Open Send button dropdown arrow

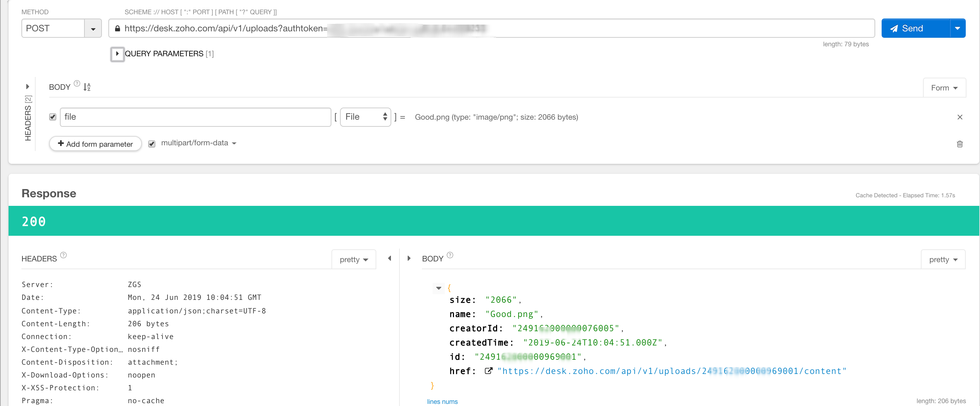[x=957, y=28]
